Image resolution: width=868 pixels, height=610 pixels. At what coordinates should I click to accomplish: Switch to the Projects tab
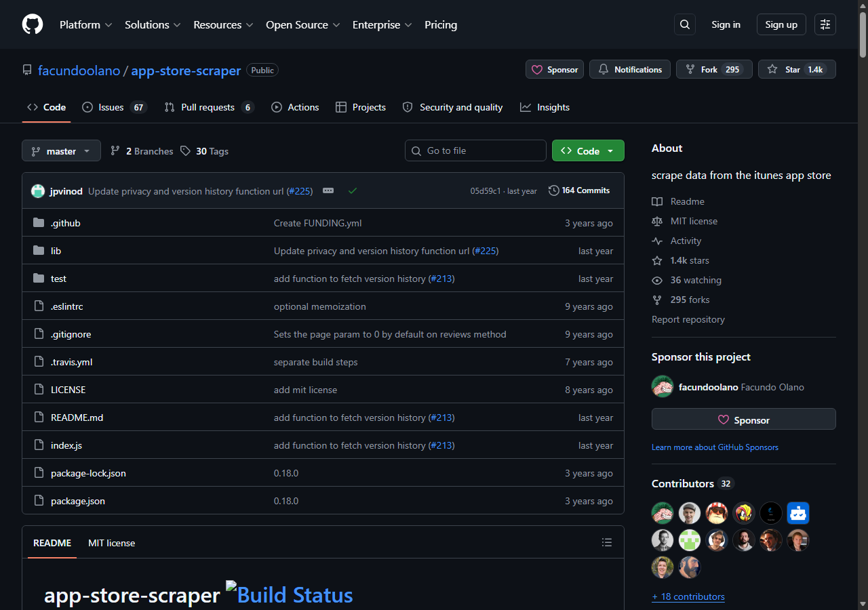coord(361,107)
